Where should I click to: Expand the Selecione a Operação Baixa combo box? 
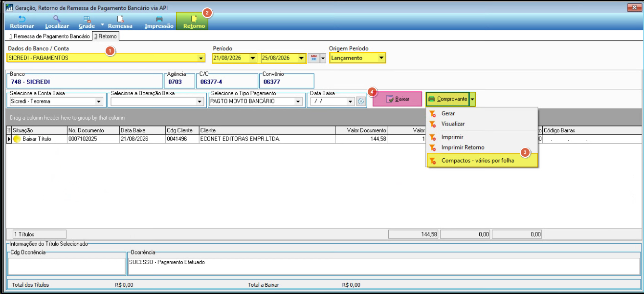(x=200, y=102)
